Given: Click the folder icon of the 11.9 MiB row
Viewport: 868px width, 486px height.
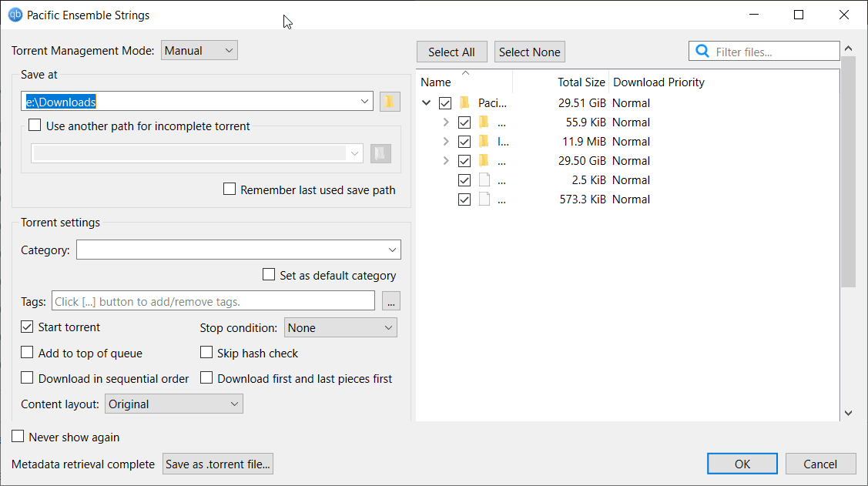Looking at the screenshot, I should click(484, 142).
